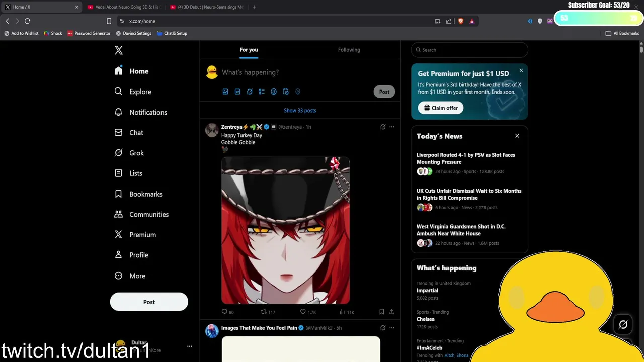Open account menu dots beside Dultan
644x362 pixels.
coord(190,346)
